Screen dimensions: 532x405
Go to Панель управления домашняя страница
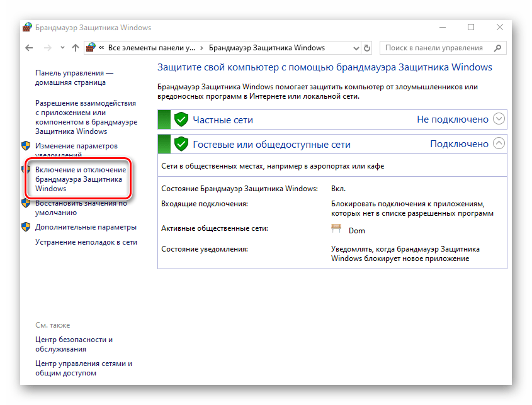coord(74,77)
